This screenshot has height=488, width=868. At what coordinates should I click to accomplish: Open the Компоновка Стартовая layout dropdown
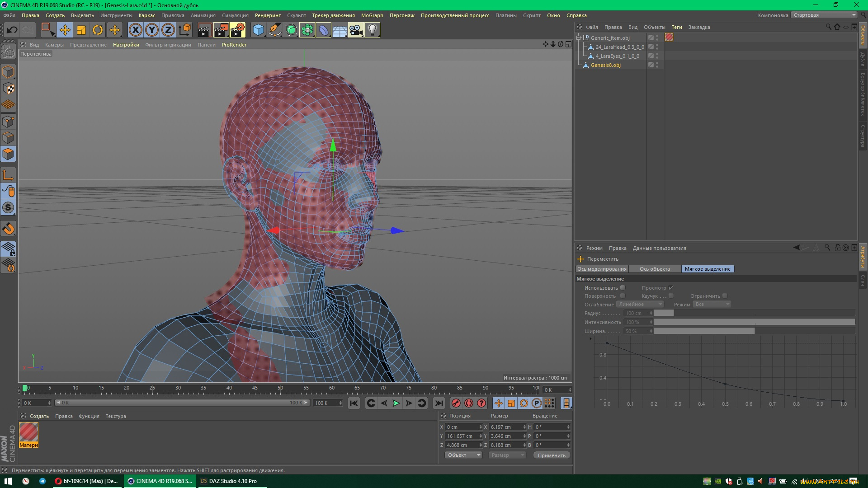click(824, 15)
